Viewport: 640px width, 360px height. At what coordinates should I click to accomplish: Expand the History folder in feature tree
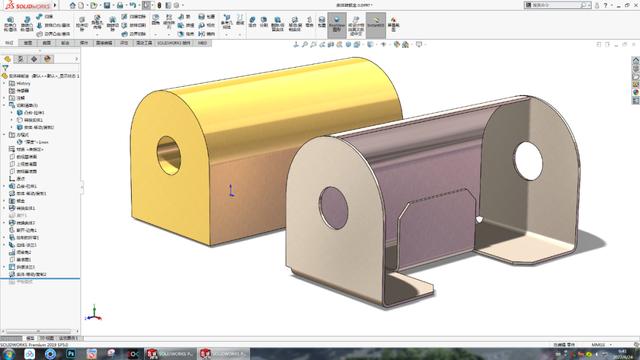[4, 83]
